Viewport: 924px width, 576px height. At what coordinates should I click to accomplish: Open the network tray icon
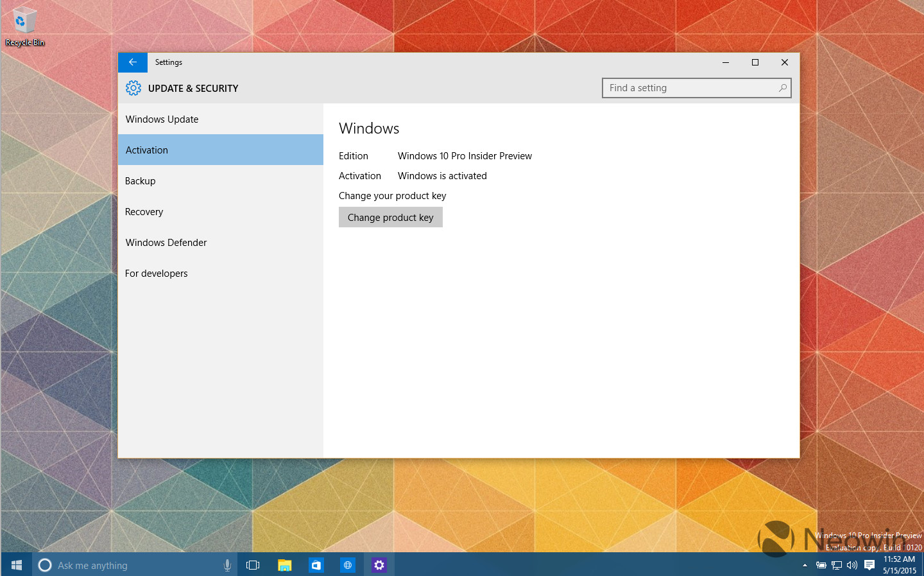tap(837, 565)
